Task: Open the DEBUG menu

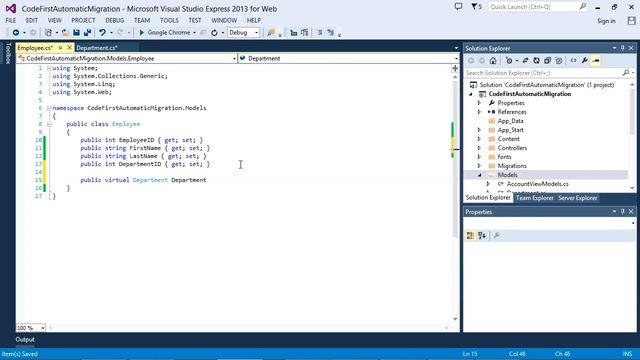Action: click(x=115, y=20)
